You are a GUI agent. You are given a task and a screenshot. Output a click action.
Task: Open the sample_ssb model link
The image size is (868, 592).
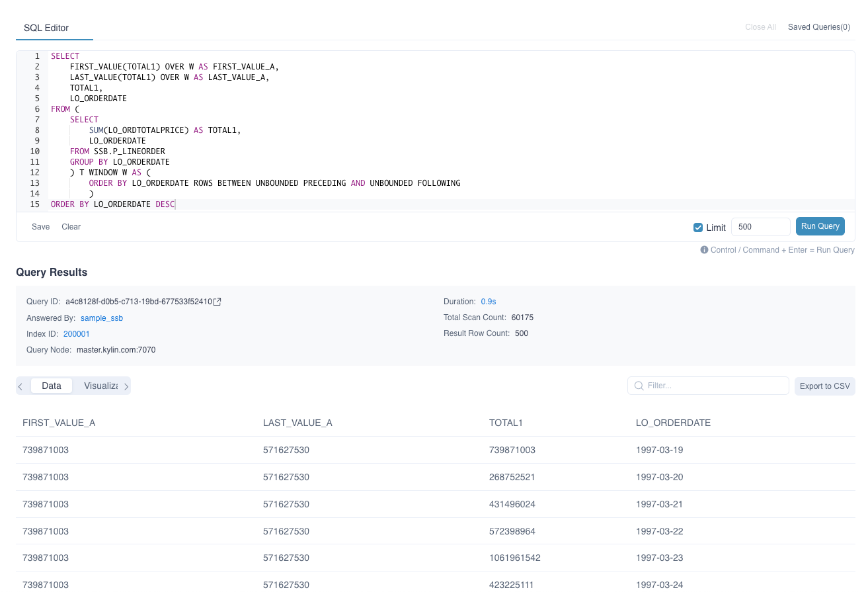(102, 318)
